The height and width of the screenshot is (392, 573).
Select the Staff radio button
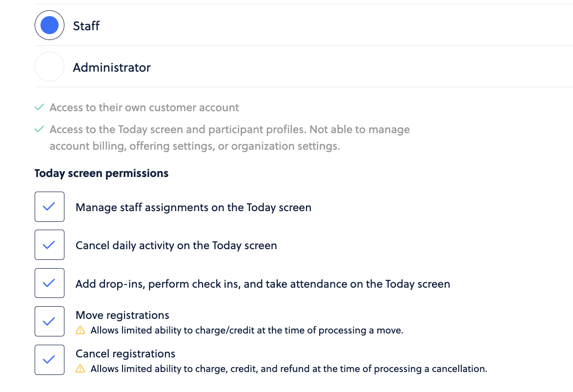point(50,25)
